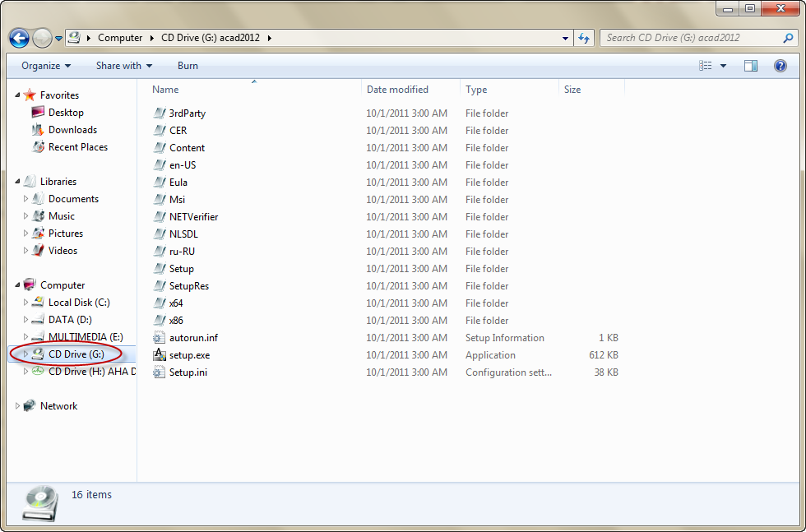Select the 3rdParty folder icon

(159, 113)
